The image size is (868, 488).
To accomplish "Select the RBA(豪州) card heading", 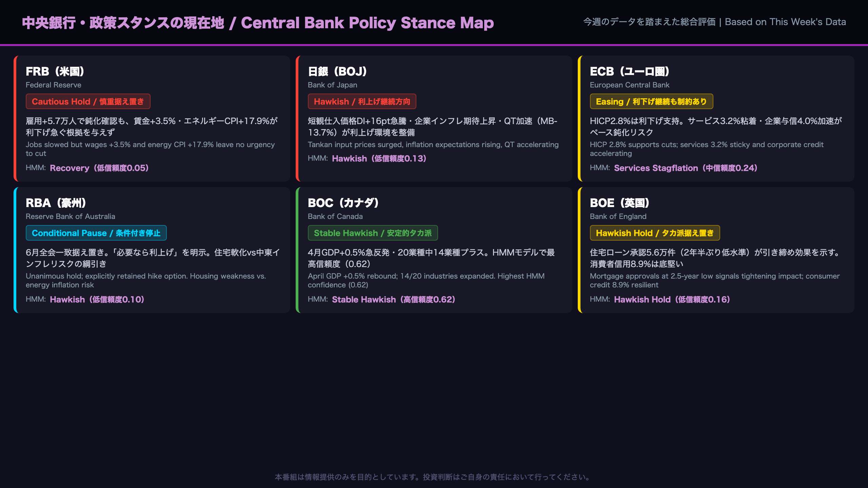I will [x=56, y=203].
